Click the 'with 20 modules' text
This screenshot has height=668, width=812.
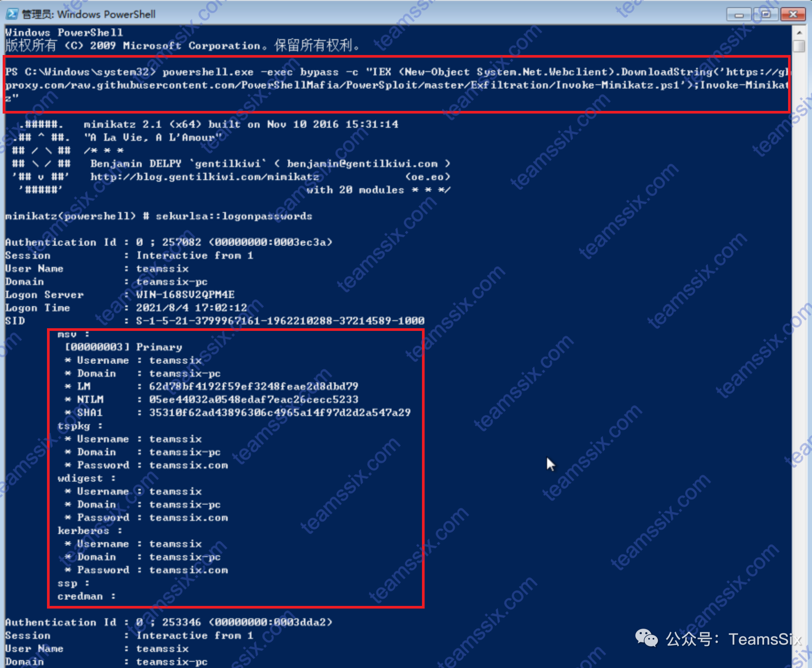[355, 190]
